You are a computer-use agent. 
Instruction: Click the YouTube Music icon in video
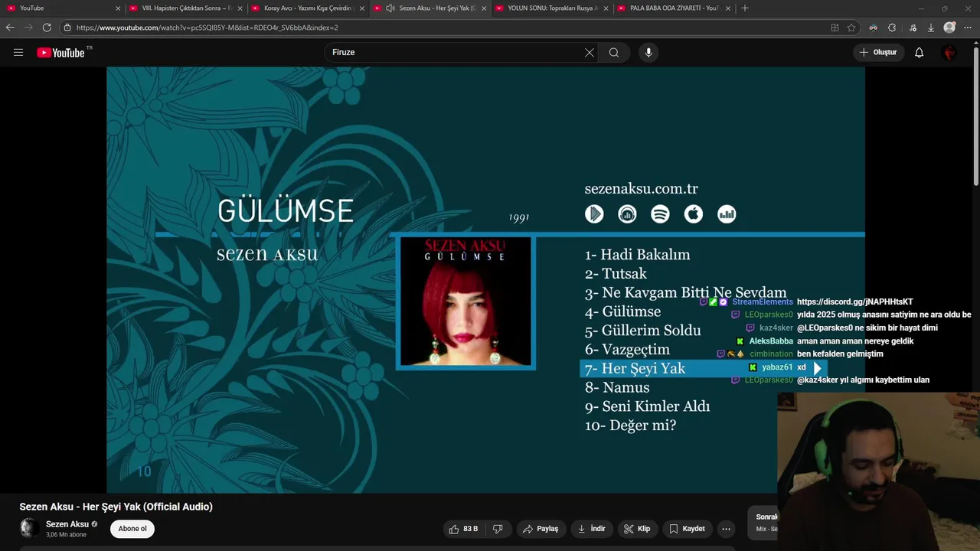point(627,214)
